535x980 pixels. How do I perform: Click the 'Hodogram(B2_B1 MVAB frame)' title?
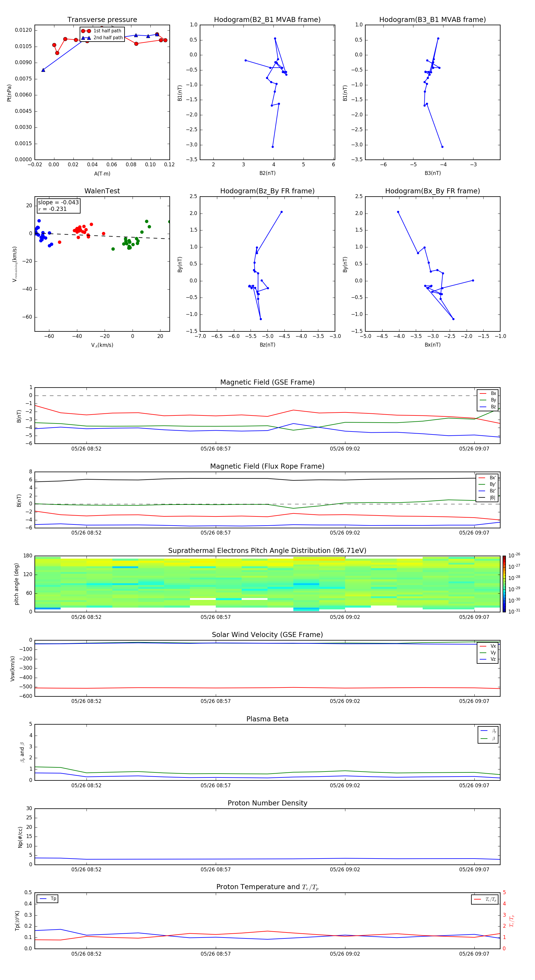(267, 20)
